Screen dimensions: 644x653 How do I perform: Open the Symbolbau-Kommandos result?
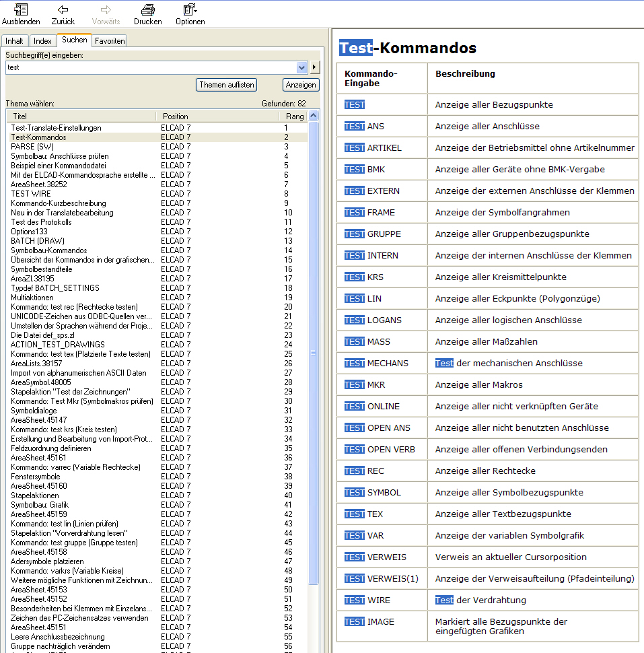(x=48, y=250)
